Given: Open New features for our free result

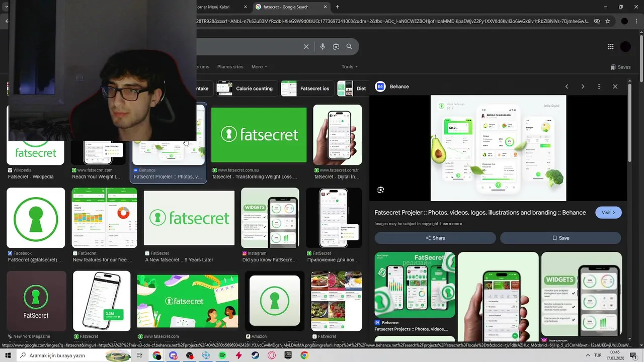Looking at the screenshot, I should (105, 218).
